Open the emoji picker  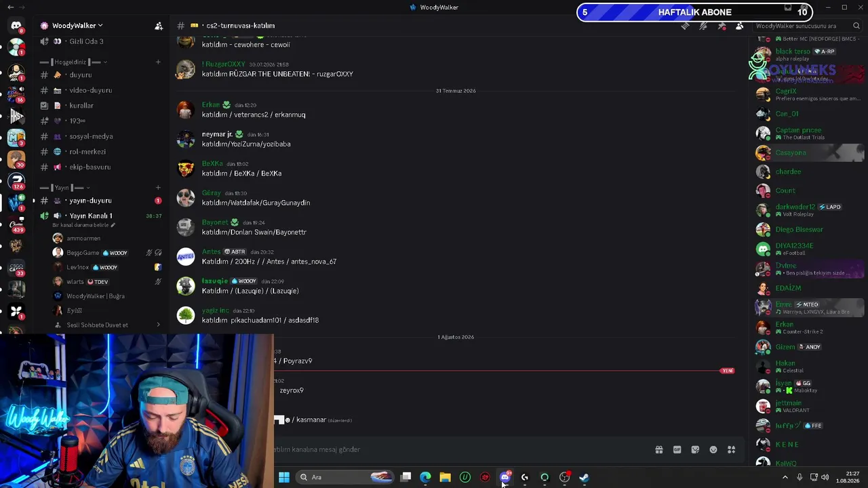(713, 449)
